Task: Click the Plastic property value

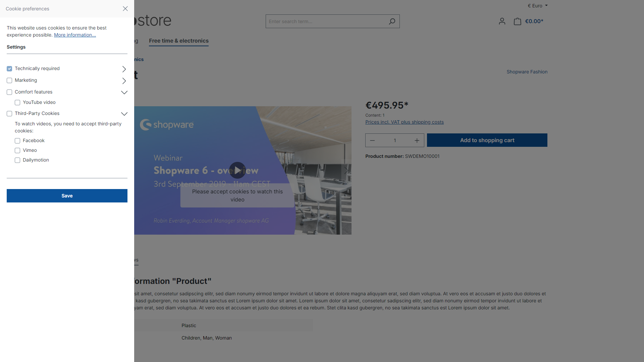Action: tap(189, 325)
